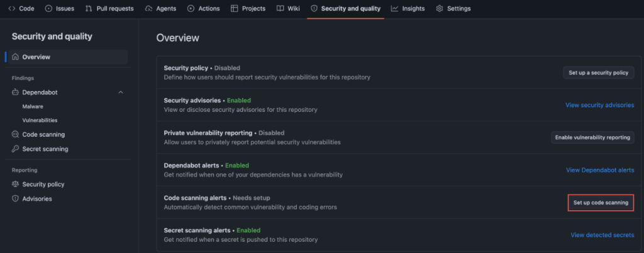Click the Private vulnerability reporting row title
644x253 pixels.
point(208,133)
